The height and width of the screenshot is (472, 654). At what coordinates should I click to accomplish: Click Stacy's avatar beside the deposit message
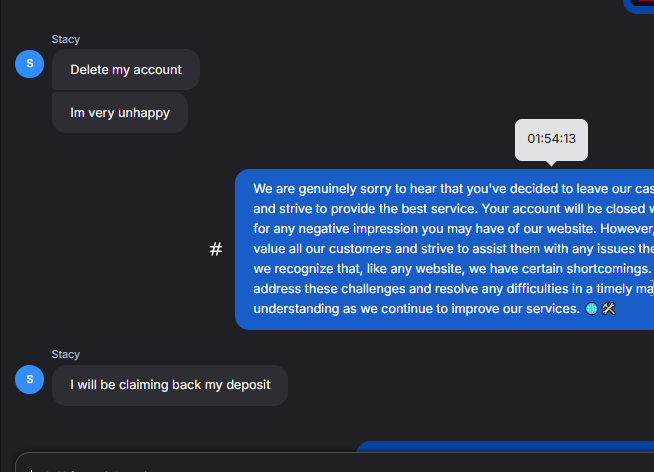coord(30,379)
